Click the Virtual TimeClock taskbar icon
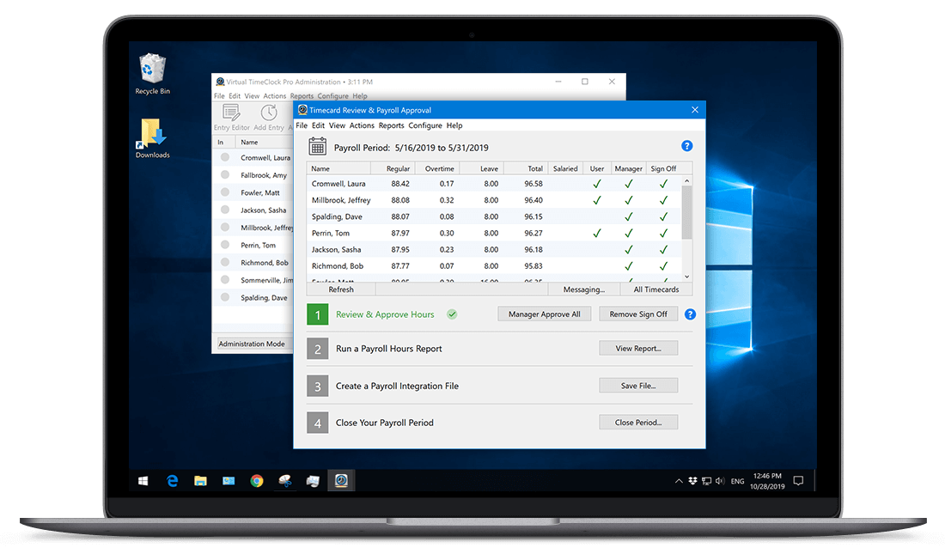The height and width of the screenshot is (560, 945). (x=341, y=480)
